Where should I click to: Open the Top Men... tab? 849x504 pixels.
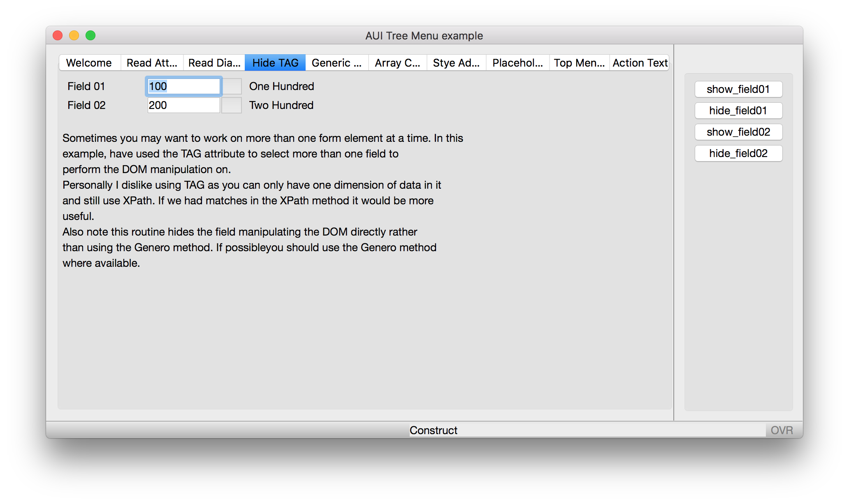point(579,63)
